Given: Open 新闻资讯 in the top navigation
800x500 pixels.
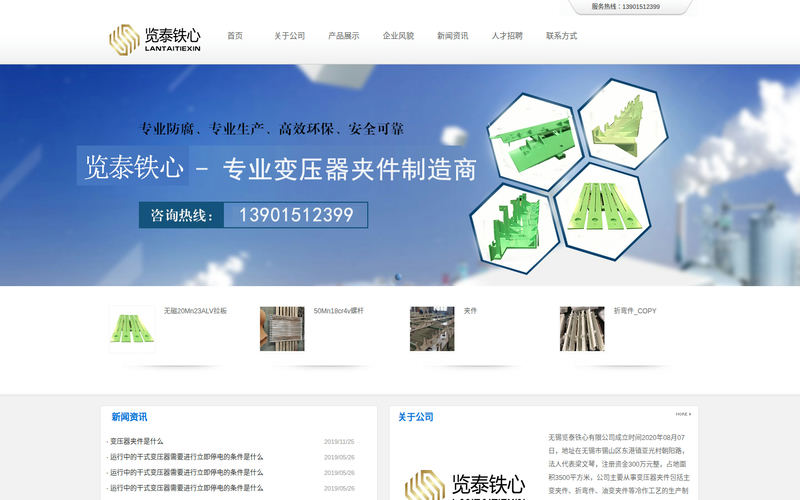Looking at the screenshot, I should point(453,36).
